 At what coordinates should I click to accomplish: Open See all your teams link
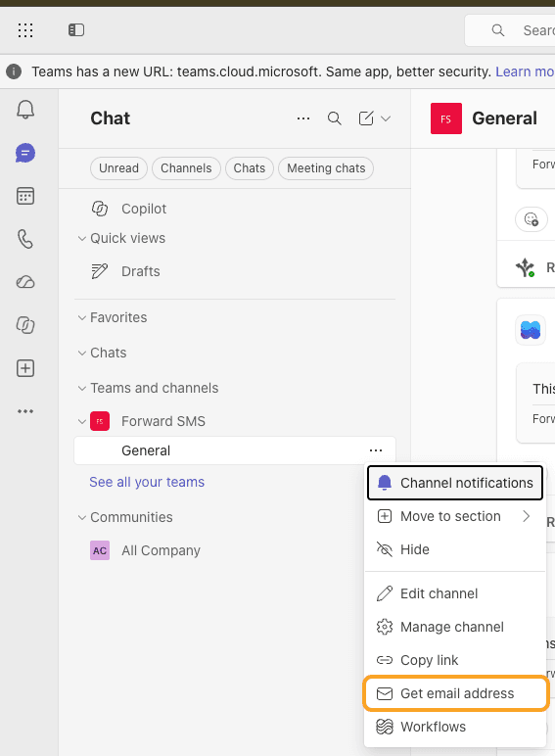[147, 482]
